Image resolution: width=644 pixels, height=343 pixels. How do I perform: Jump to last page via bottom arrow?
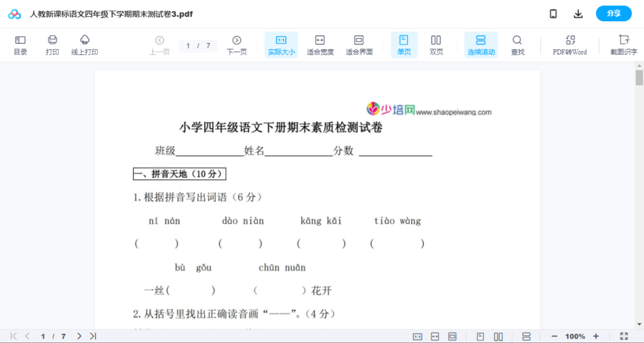click(92, 336)
